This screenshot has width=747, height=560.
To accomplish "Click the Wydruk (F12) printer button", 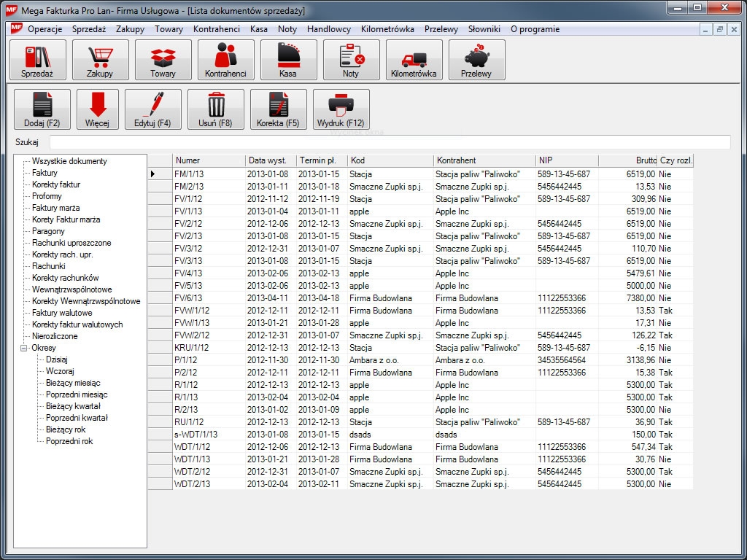I will coord(341,109).
